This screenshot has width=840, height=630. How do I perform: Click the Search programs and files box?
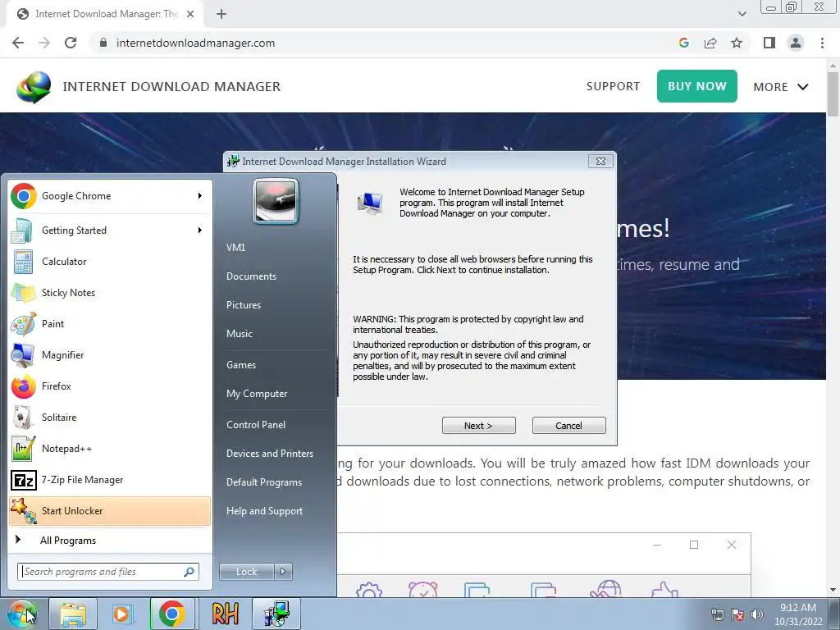coord(108,572)
